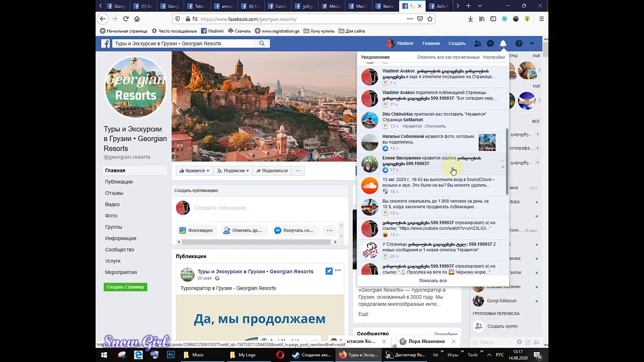Image resolution: width=644 pixels, height=362 pixels.
Task: Click Показать все notifications link
Action: click(x=433, y=281)
